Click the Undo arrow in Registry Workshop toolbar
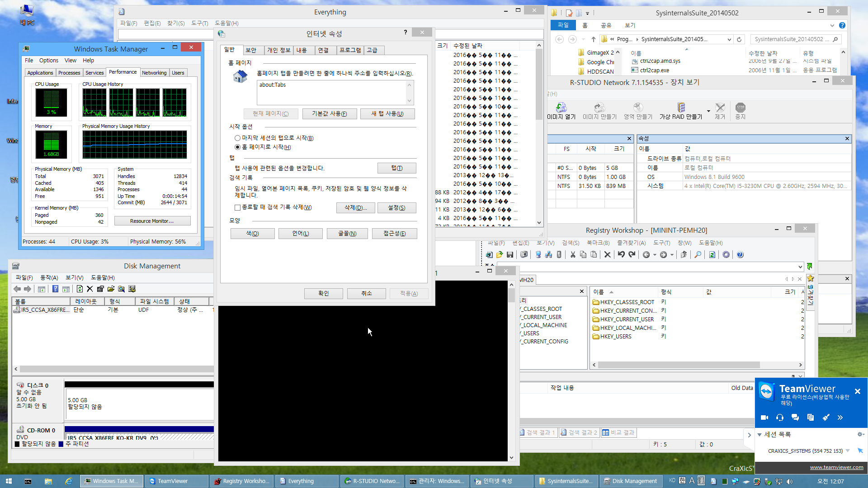This screenshot has width=868, height=488. 621,255
